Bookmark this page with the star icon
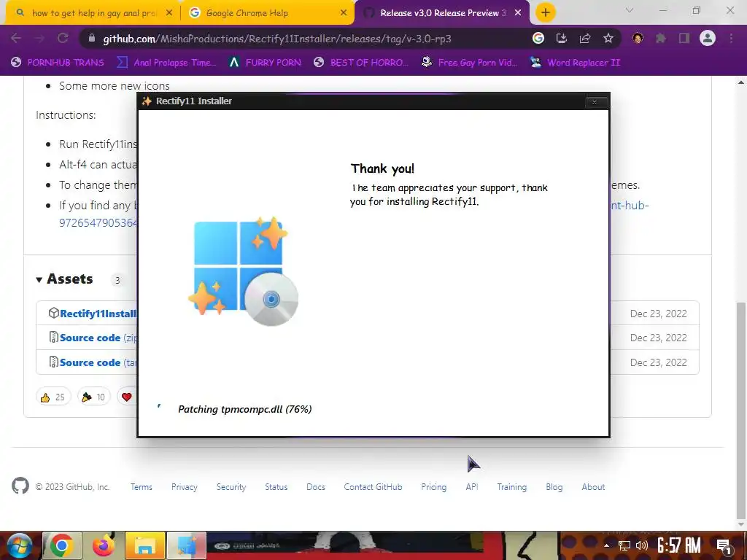 [x=608, y=38]
